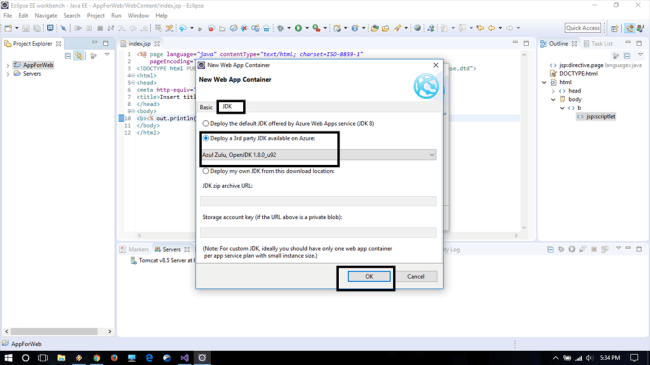650x365 pixels.
Task: Click the Quick Access field
Action: (x=583, y=28)
